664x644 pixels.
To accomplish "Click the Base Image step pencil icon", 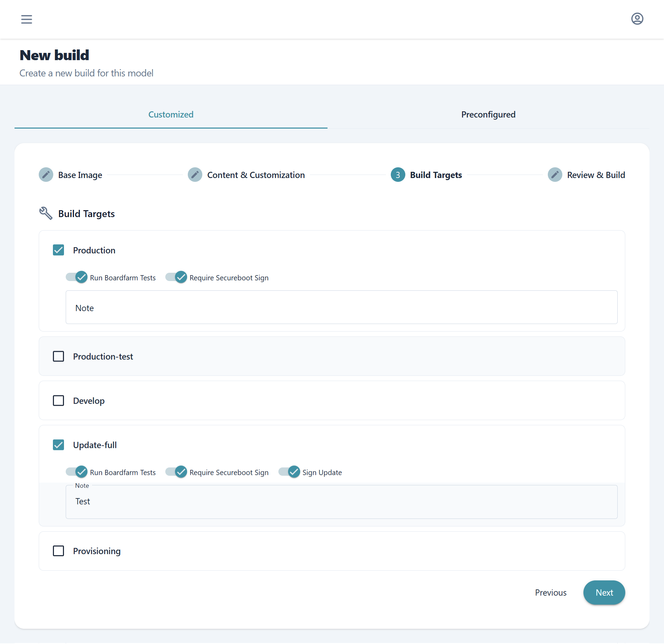I will 46,175.
